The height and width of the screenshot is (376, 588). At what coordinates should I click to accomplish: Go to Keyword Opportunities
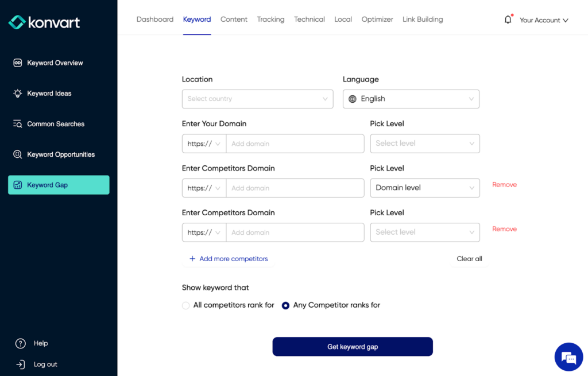(19, 154)
